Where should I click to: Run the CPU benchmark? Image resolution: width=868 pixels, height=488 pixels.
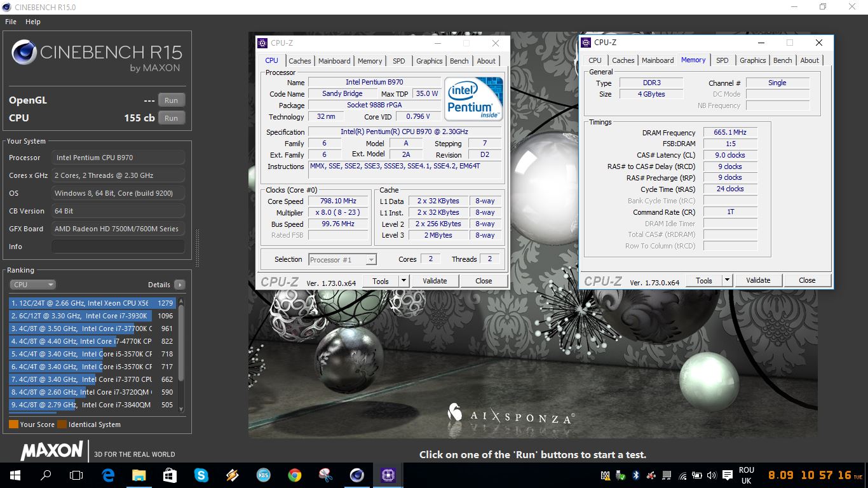coord(172,118)
